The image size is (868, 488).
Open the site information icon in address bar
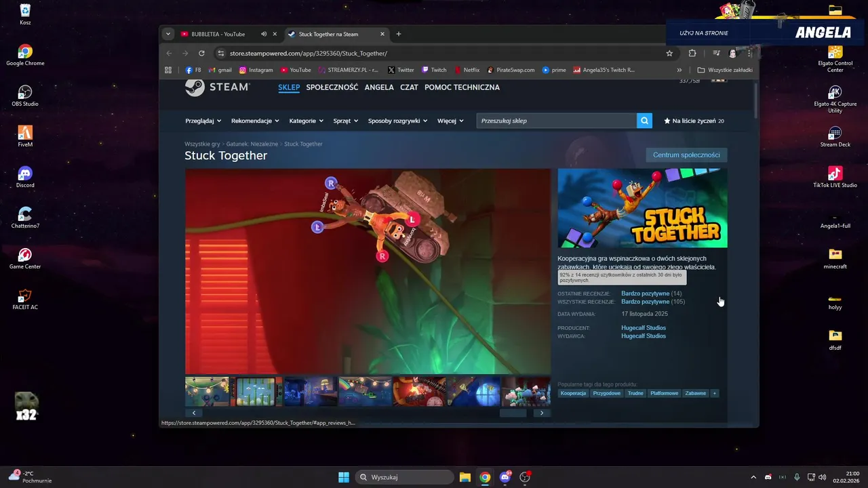220,53
